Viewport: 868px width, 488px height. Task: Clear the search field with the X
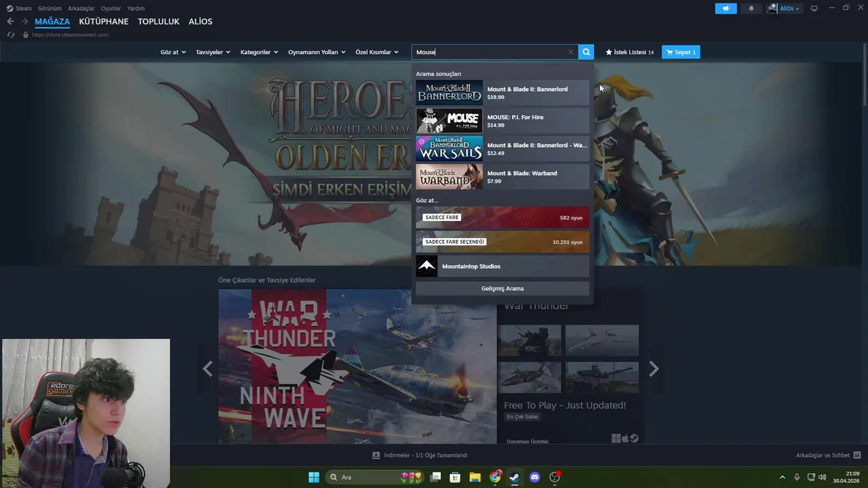point(570,52)
